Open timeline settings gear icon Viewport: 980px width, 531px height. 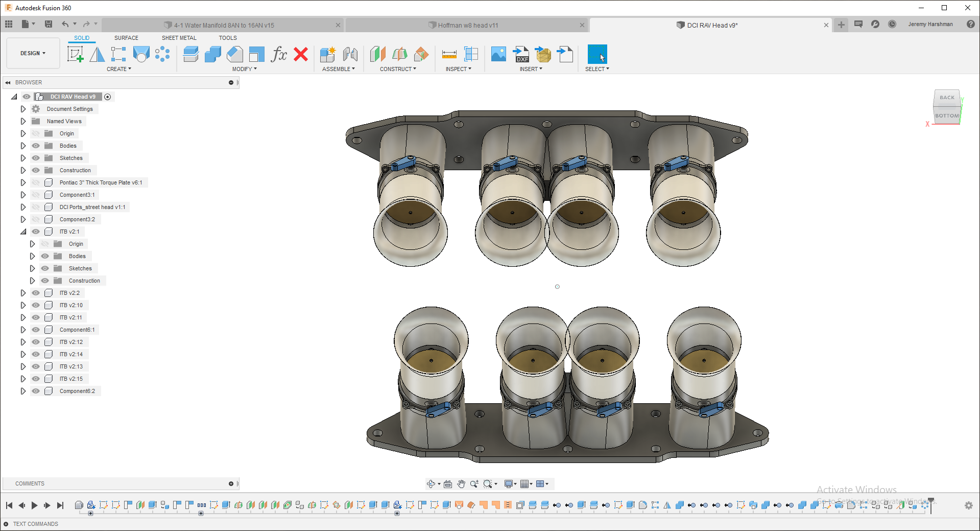968,505
